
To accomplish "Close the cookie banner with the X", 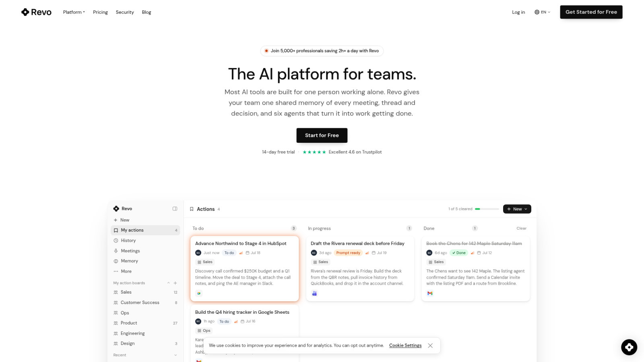I will [430, 346].
